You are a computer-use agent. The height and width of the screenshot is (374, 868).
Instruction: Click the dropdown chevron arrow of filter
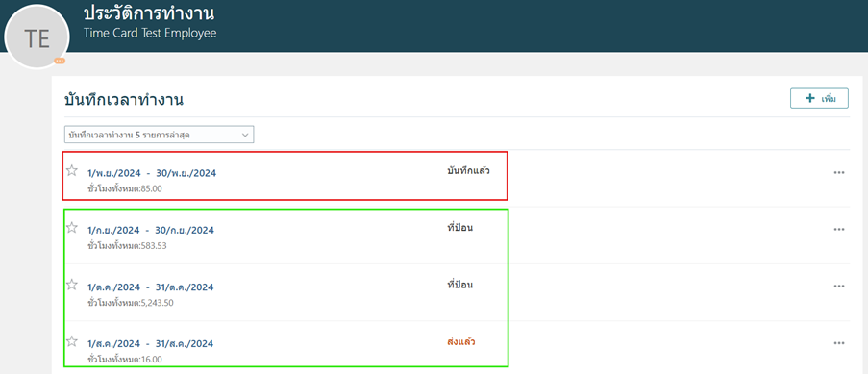coord(245,135)
